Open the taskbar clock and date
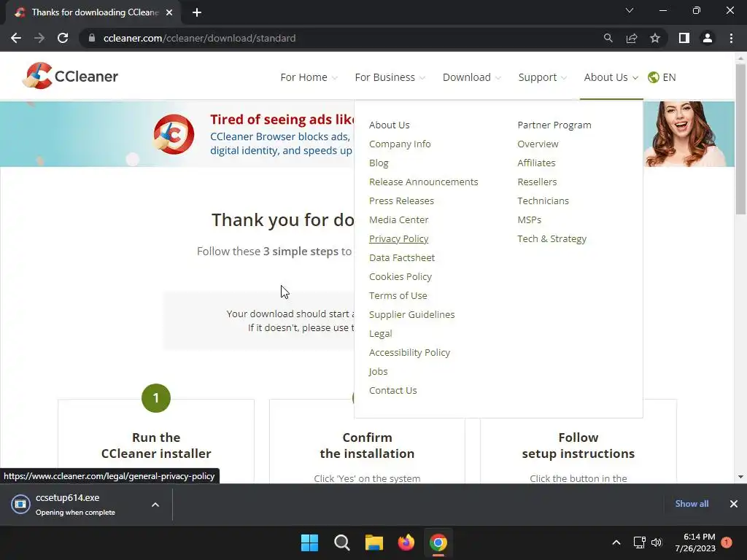 pyautogui.click(x=695, y=542)
